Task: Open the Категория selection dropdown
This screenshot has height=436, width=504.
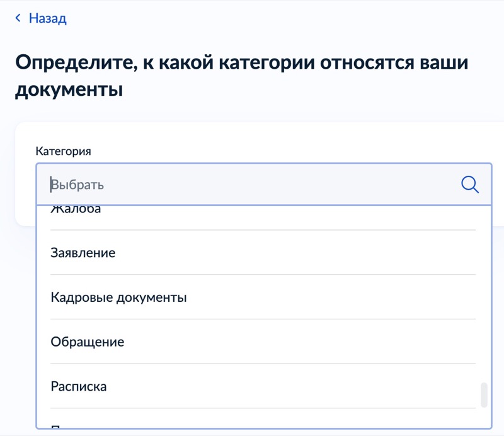Action: tap(252, 185)
